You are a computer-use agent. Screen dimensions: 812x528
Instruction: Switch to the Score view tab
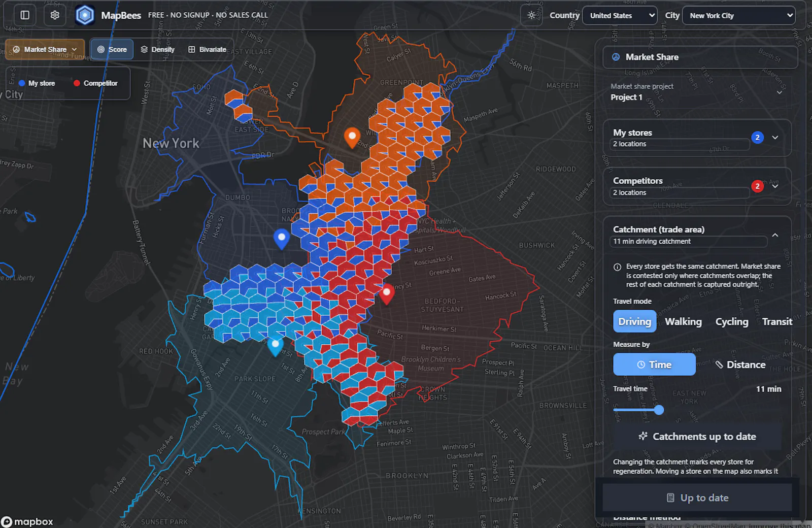(x=112, y=49)
